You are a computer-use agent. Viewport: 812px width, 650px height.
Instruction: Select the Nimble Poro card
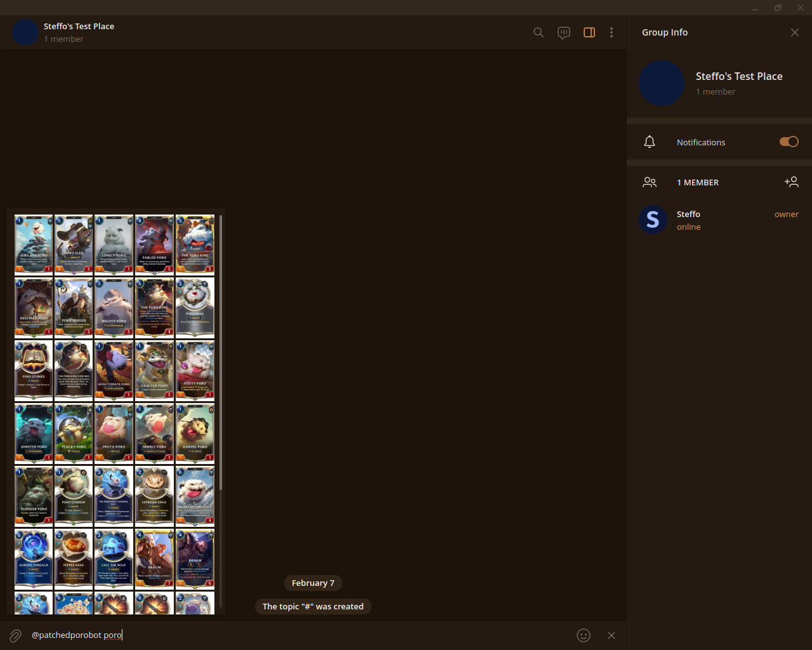point(154,433)
